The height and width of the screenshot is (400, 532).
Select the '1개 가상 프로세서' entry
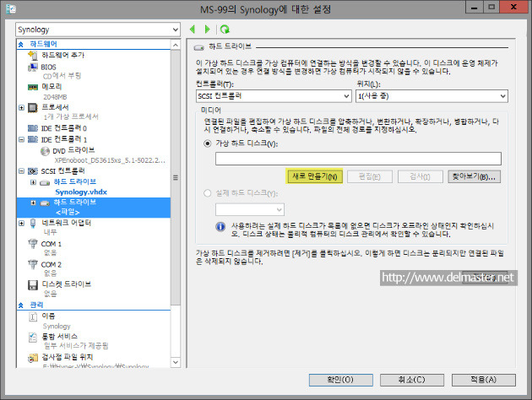[x=71, y=117]
